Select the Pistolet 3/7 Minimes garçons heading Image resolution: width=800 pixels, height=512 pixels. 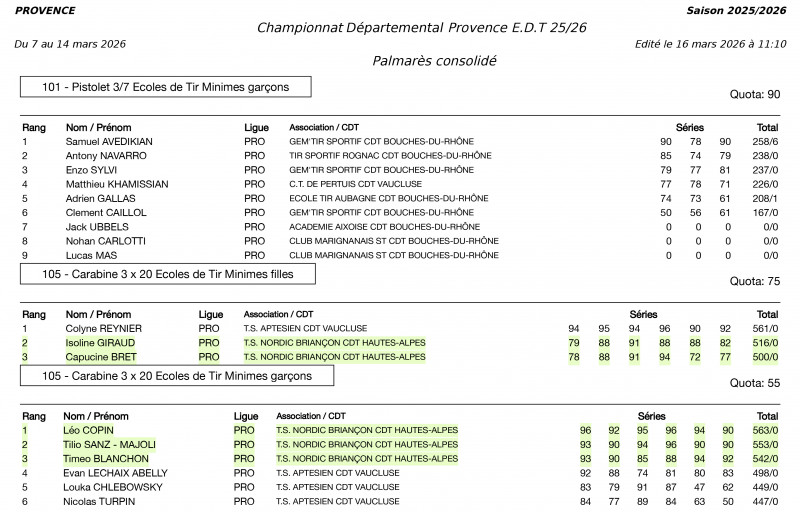[166, 87]
